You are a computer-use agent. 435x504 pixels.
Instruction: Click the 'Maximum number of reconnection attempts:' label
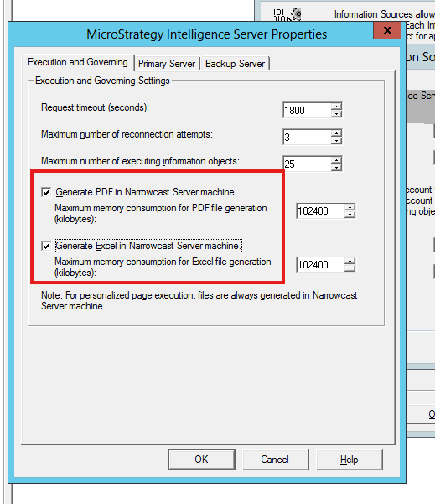(x=127, y=134)
